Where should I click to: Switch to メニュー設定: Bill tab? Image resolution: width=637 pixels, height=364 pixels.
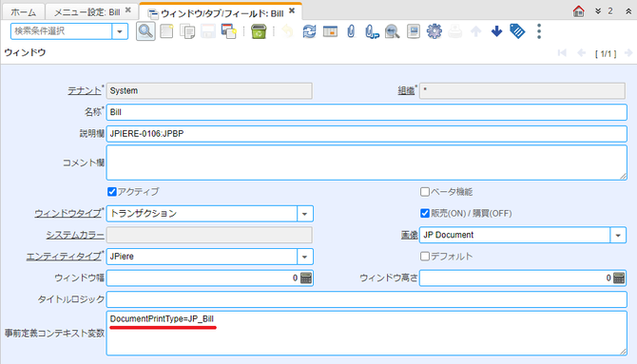point(87,12)
